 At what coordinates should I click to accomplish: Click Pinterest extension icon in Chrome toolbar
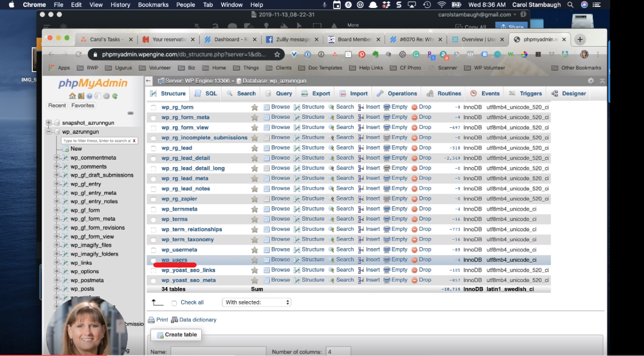[x=362, y=54]
